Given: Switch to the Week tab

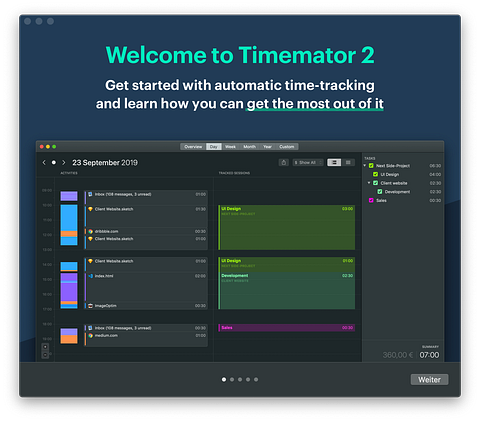Looking at the screenshot, I should [x=230, y=147].
